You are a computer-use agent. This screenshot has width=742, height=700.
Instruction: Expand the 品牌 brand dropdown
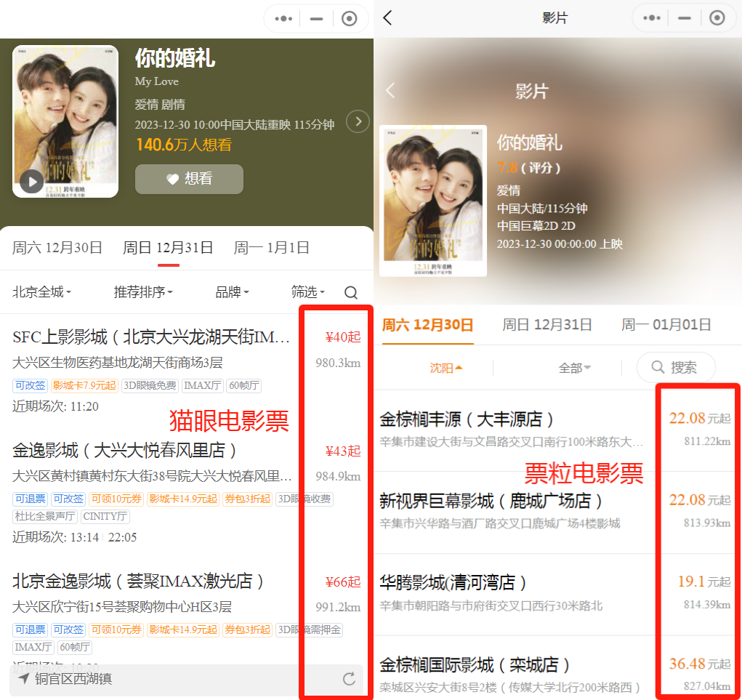pos(232,292)
